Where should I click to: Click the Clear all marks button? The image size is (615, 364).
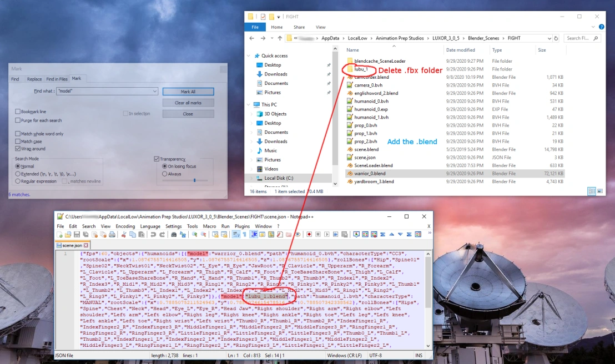(x=188, y=103)
